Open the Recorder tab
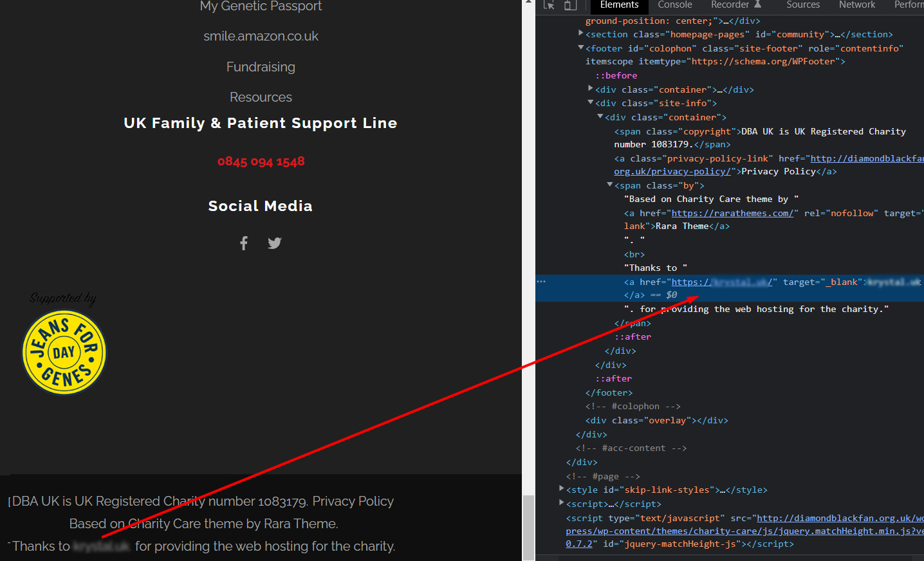 click(735, 5)
